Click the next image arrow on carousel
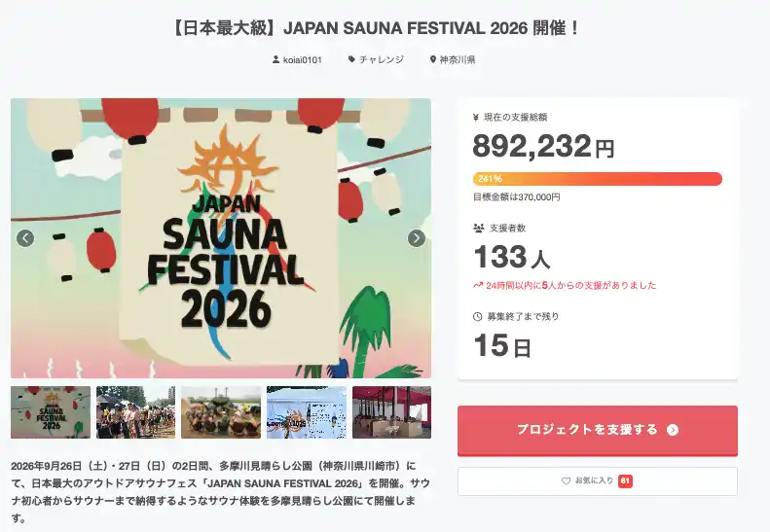 (x=416, y=238)
